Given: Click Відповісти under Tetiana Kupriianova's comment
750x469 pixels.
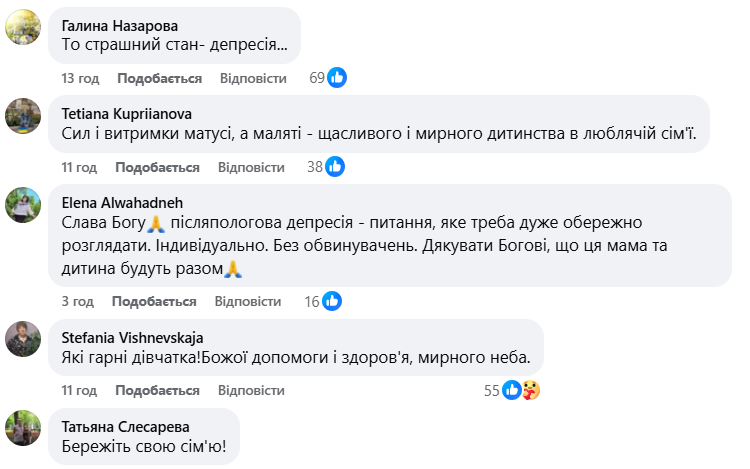Looking at the screenshot, I should pyautogui.click(x=250, y=168).
